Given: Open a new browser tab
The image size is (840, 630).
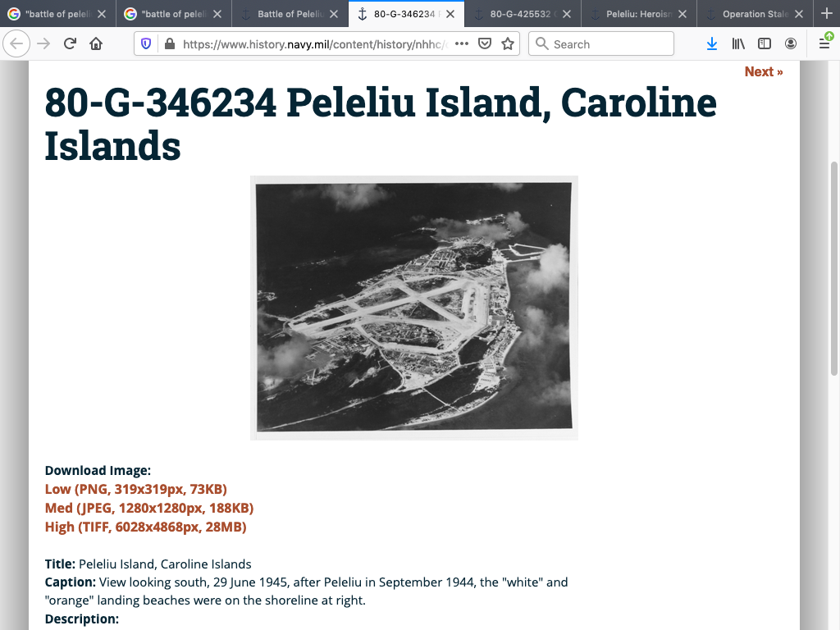Looking at the screenshot, I should click(x=826, y=14).
